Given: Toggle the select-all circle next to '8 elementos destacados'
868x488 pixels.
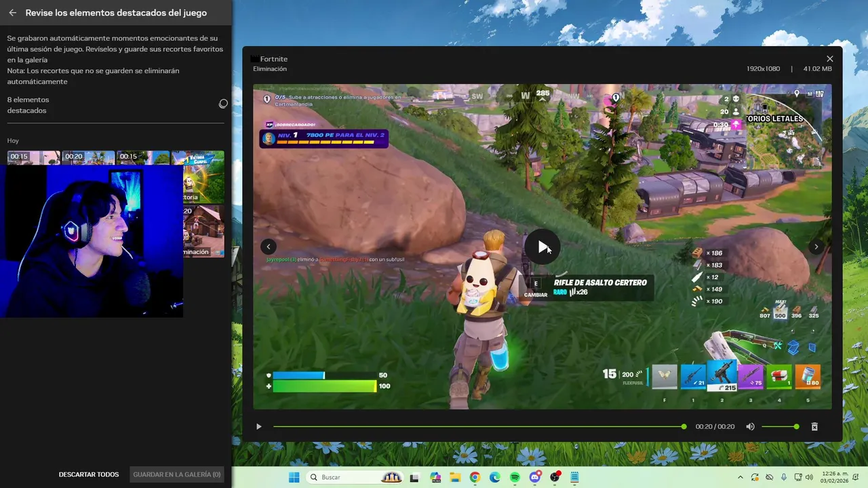Looking at the screenshot, I should [x=223, y=104].
